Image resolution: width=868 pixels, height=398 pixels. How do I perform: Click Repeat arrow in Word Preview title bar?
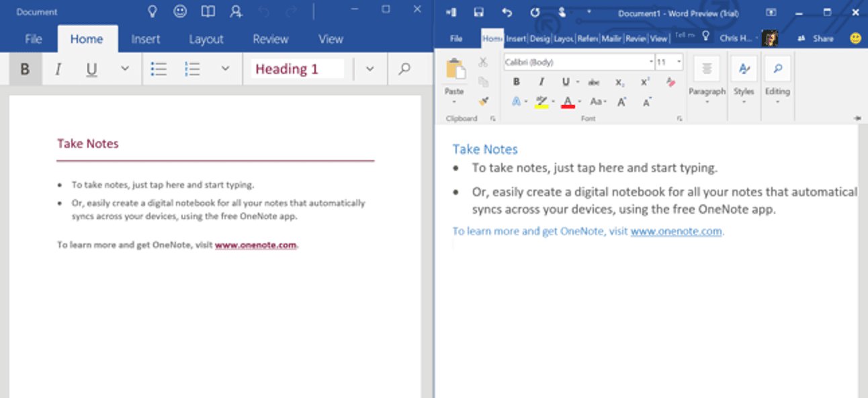coord(535,12)
